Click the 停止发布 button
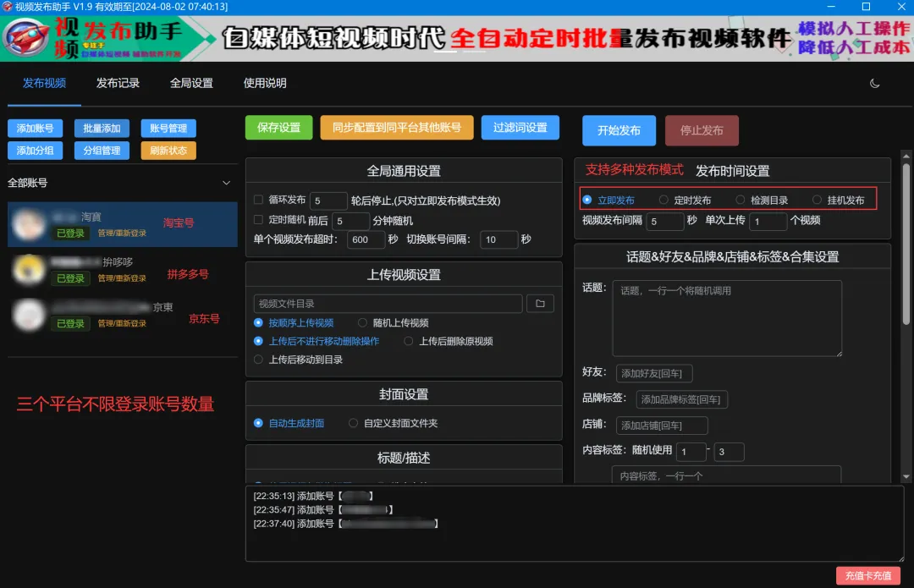The image size is (914, 588). click(x=702, y=130)
